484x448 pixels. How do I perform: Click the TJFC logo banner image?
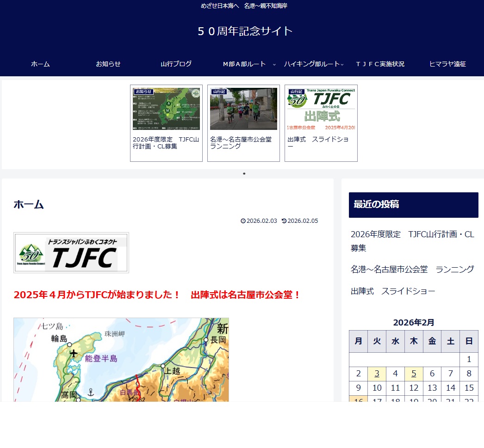[x=71, y=252]
